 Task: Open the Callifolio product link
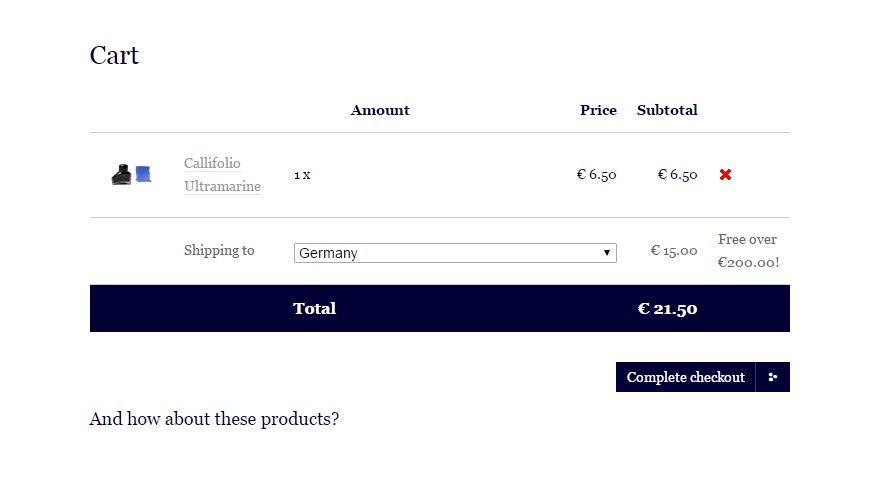(212, 163)
